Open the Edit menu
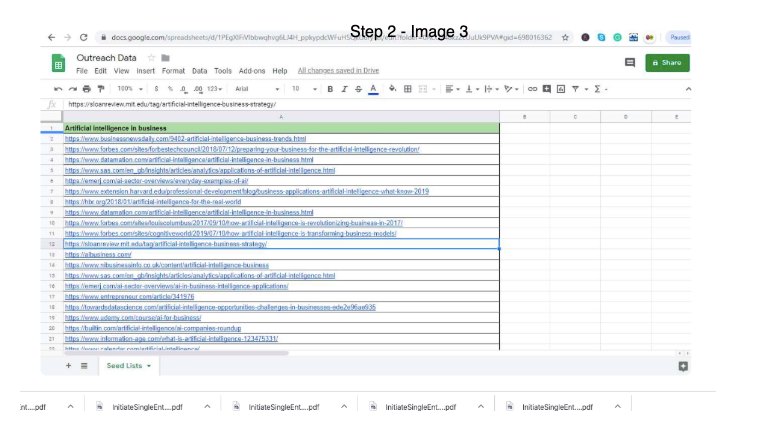Screen dimensions: 772x435 (100, 71)
